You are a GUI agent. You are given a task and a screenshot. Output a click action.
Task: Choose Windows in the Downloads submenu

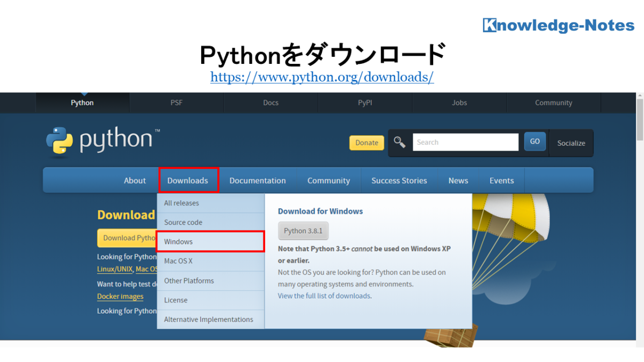[210, 242]
